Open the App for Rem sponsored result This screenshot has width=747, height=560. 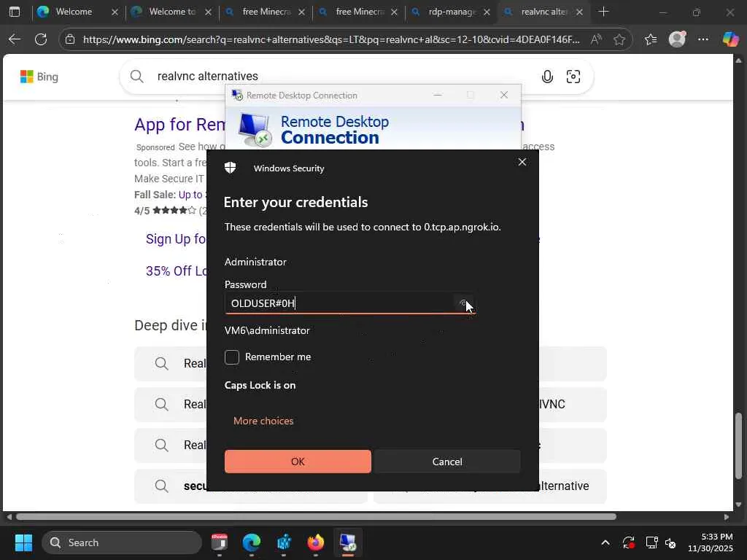(179, 125)
